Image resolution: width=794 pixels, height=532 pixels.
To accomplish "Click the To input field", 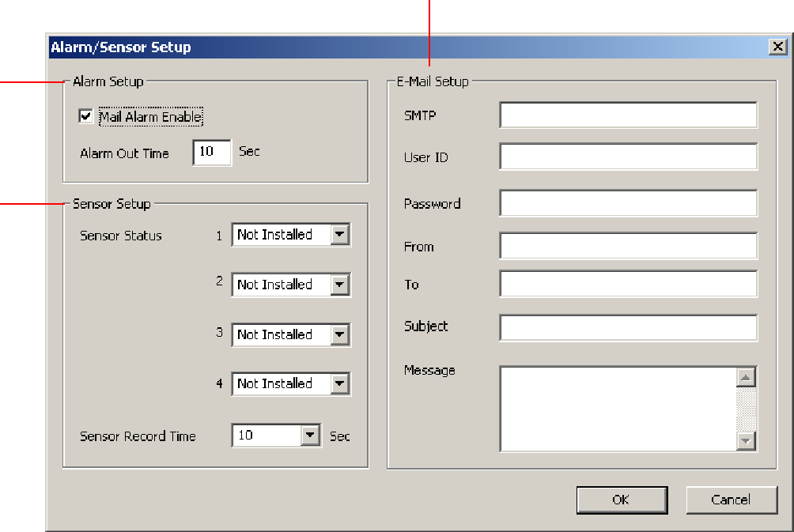I will click(629, 284).
